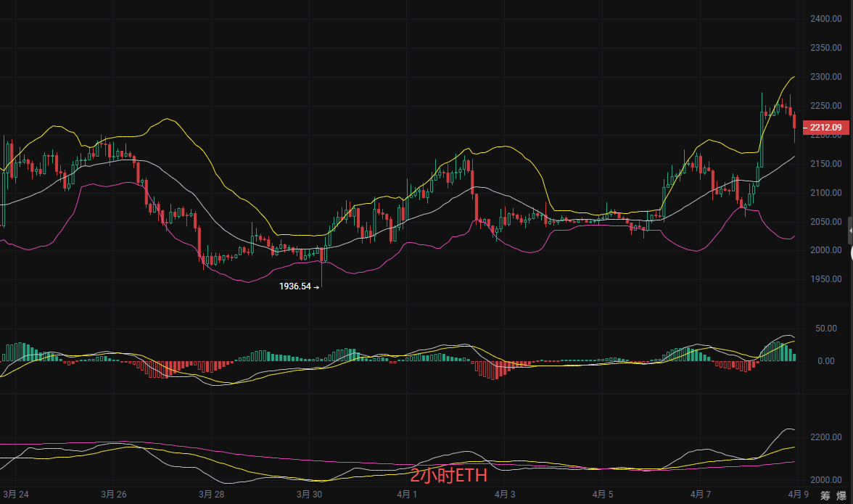Viewport: 853px width, 504px height.
Task: Click the 4月 7 date label
Action: click(x=700, y=495)
